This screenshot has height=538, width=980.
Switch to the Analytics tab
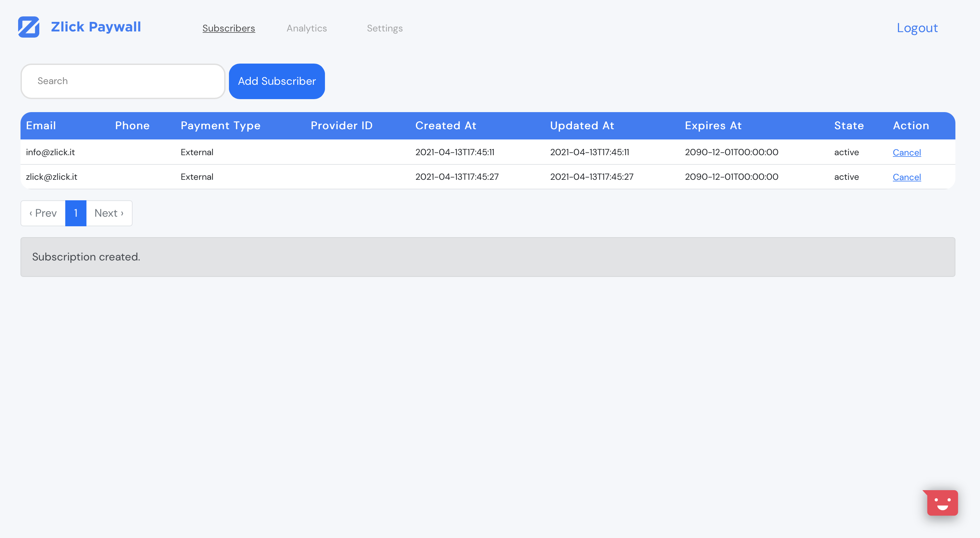(307, 28)
